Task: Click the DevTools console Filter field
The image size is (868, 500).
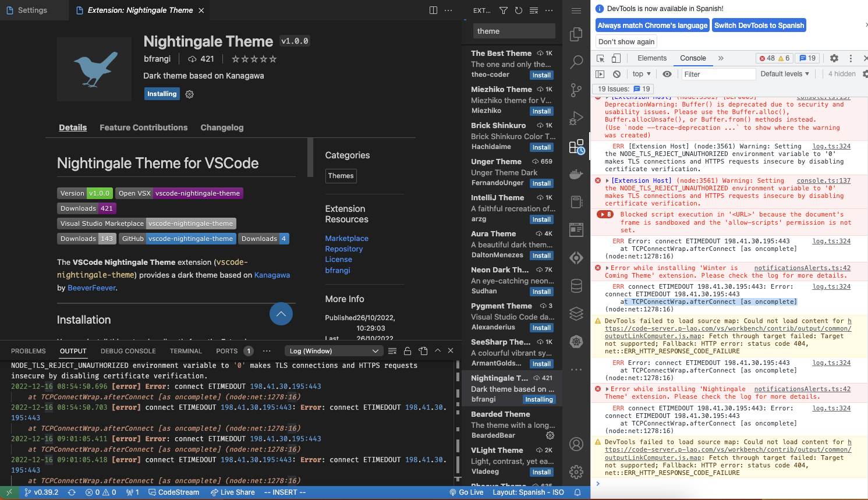Action: pyautogui.click(x=718, y=74)
